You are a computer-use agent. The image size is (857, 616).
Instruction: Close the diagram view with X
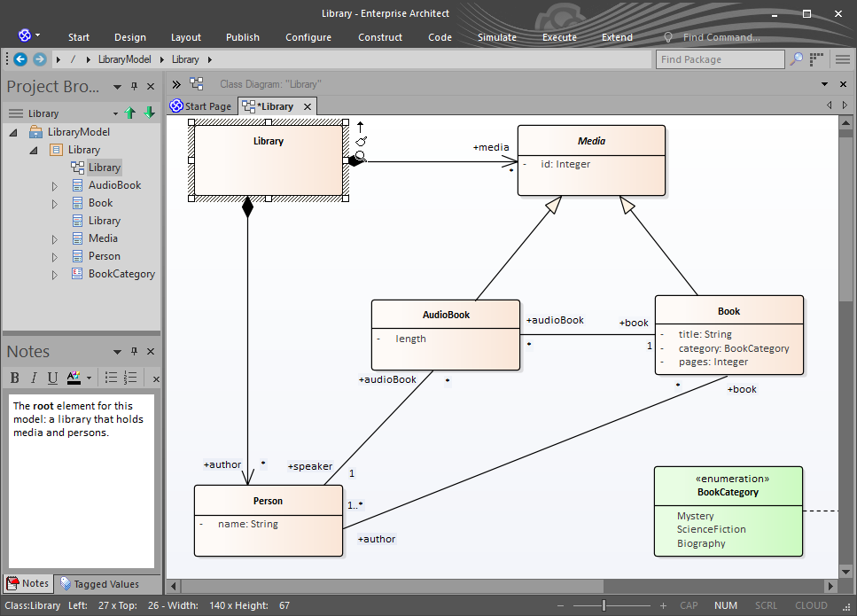843,84
